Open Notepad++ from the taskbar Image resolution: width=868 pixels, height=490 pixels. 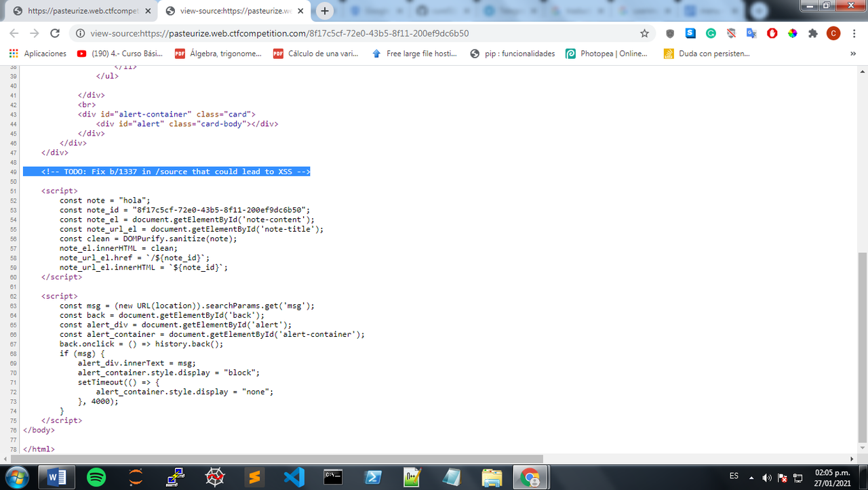(412, 477)
